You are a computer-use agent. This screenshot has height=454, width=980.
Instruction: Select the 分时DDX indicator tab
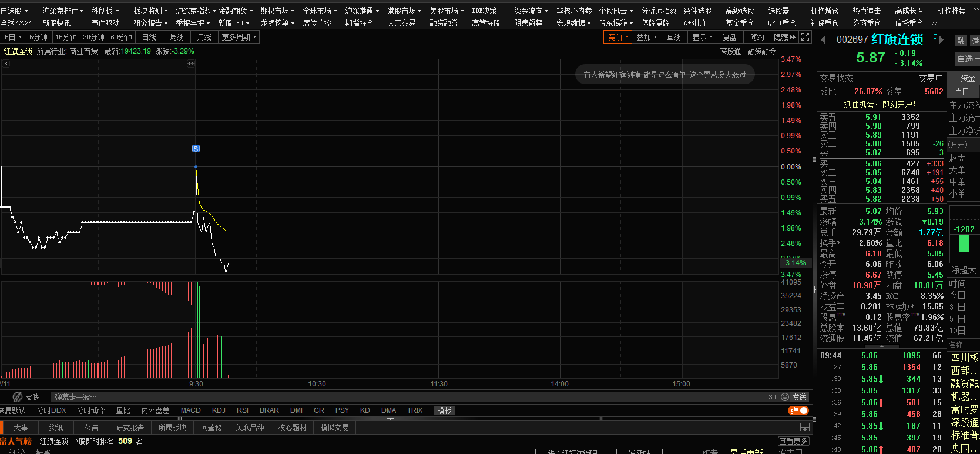coord(51,410)
